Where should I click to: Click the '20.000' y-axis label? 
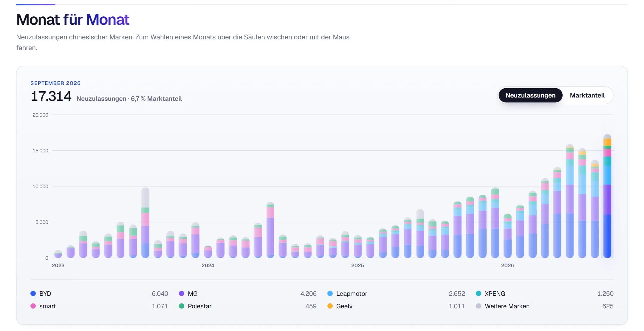(x=40, y=115)
